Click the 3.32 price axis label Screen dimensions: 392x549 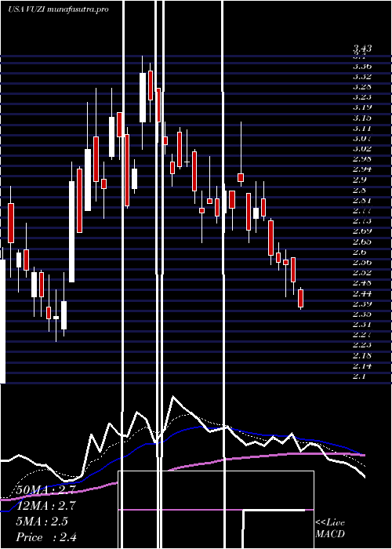[x=362, y=76]
